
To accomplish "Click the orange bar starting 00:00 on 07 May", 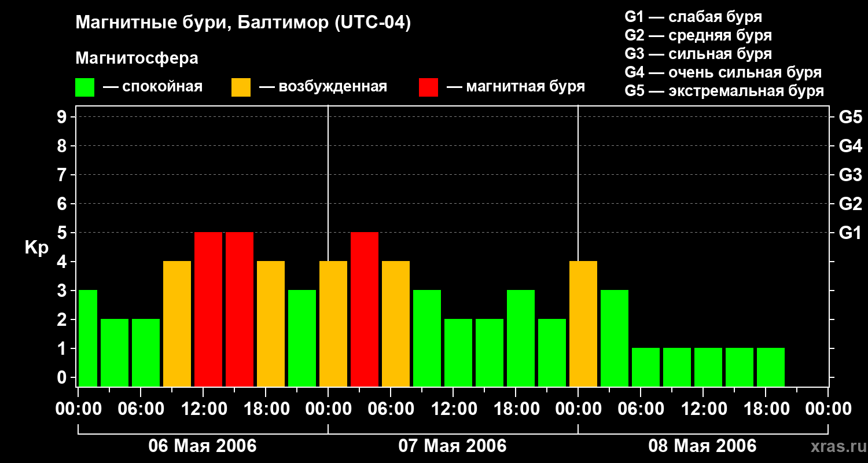I will tap(333, 324).
